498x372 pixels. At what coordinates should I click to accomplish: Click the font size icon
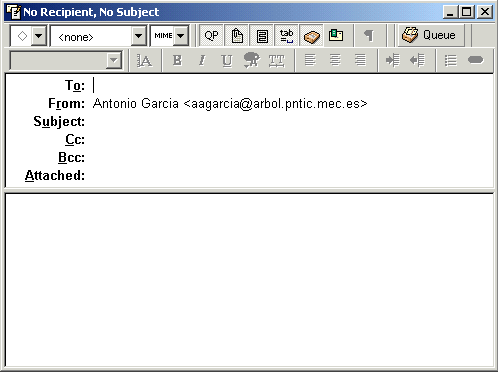pyautogui.click(x=144, y=60)
